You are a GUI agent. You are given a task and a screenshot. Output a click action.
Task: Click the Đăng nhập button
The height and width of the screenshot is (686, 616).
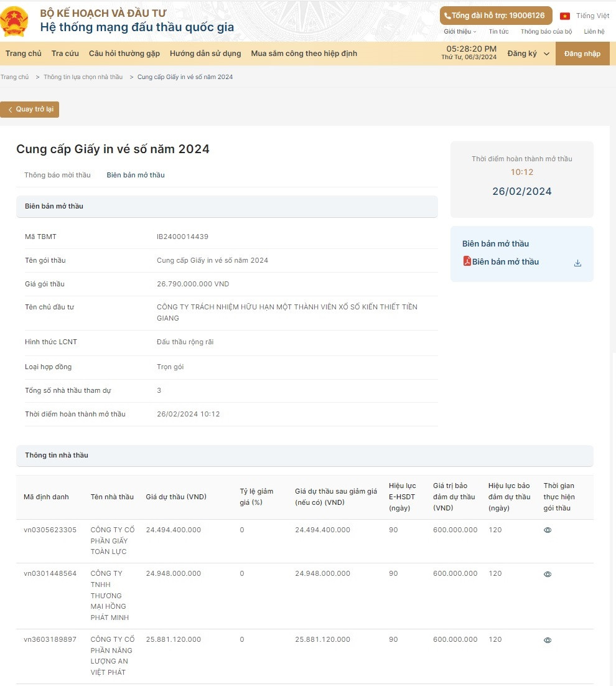pos(582,54)
